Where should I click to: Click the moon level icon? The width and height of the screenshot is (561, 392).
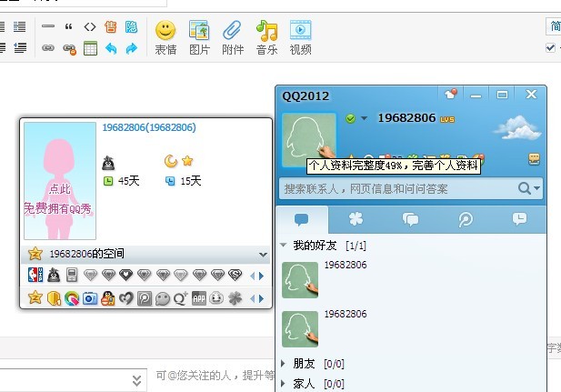(x=171, y=161)
